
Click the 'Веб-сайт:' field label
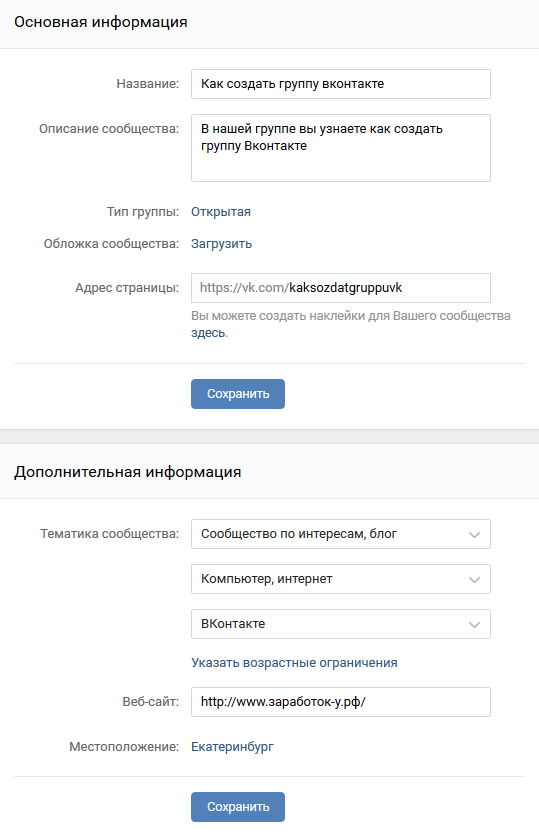pos(151,702)
